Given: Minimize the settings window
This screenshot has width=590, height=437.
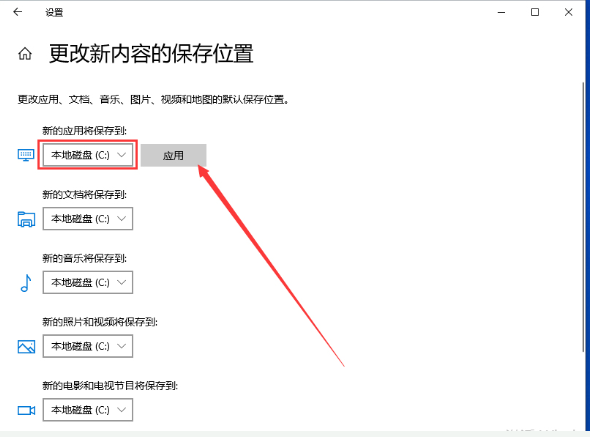Looking at the screenshot, I should (x=501, y=12).
